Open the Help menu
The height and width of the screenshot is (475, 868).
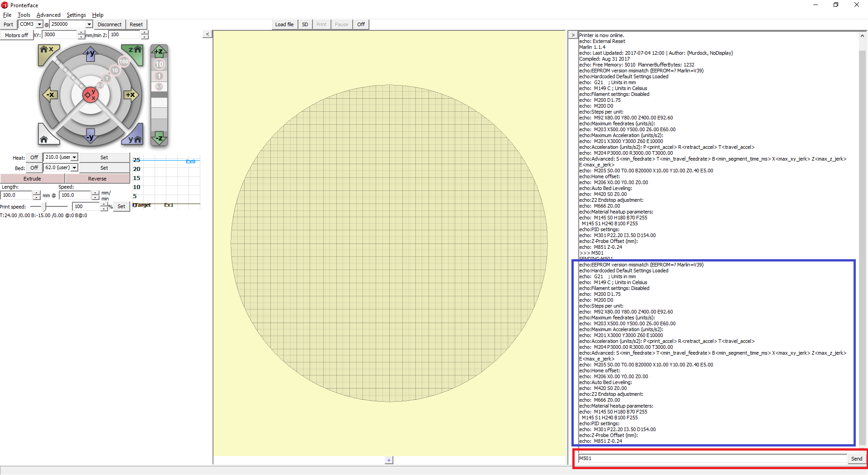pos(98,15)
